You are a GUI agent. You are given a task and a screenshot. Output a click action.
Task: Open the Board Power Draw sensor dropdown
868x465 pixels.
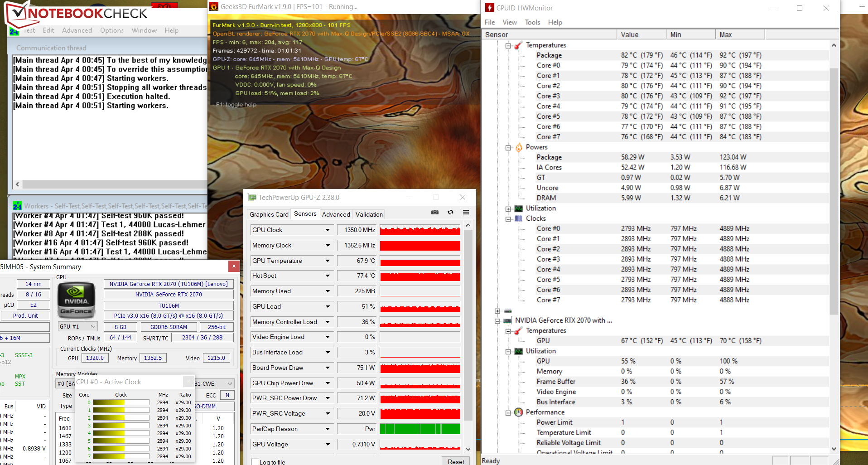click(328, 368)
